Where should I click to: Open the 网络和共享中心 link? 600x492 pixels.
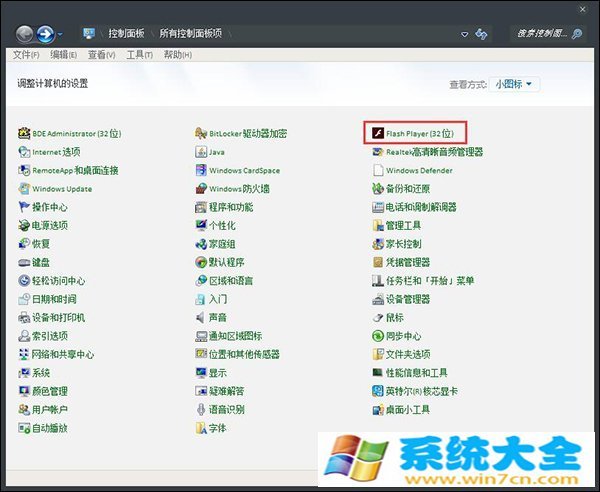pyautogui.click(x=63, y=354)
